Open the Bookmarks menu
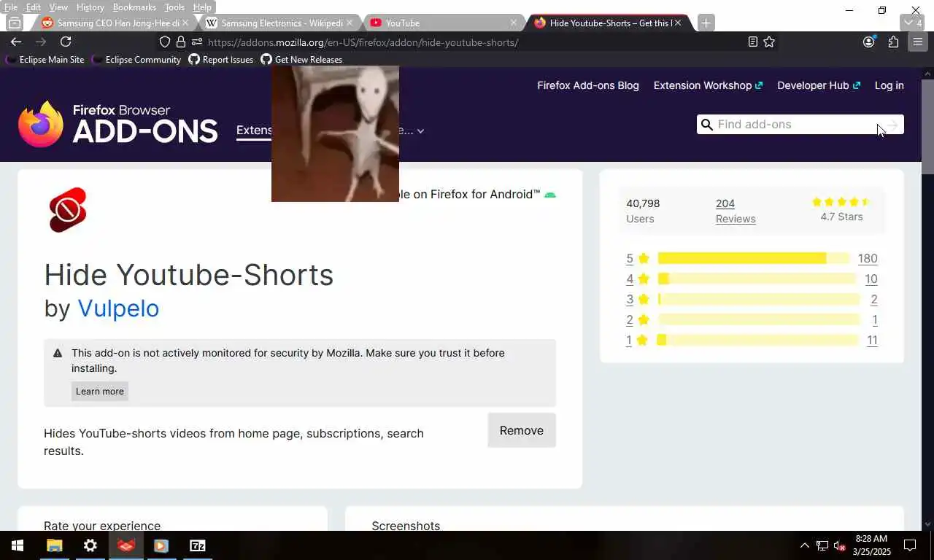This screenshot has width=934, height=560. [134, 7]
